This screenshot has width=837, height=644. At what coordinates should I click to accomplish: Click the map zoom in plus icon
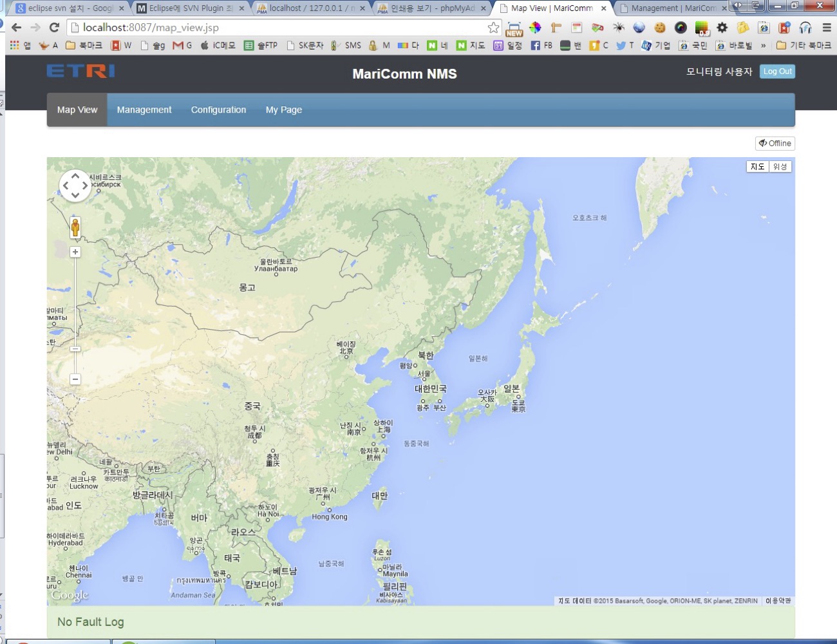tap(76, 252)
